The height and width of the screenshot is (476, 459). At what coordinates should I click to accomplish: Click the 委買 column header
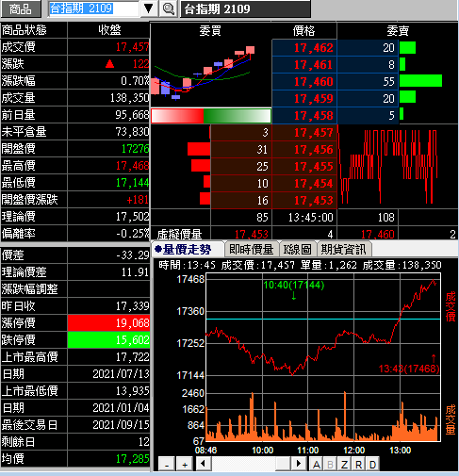(210, 31)
